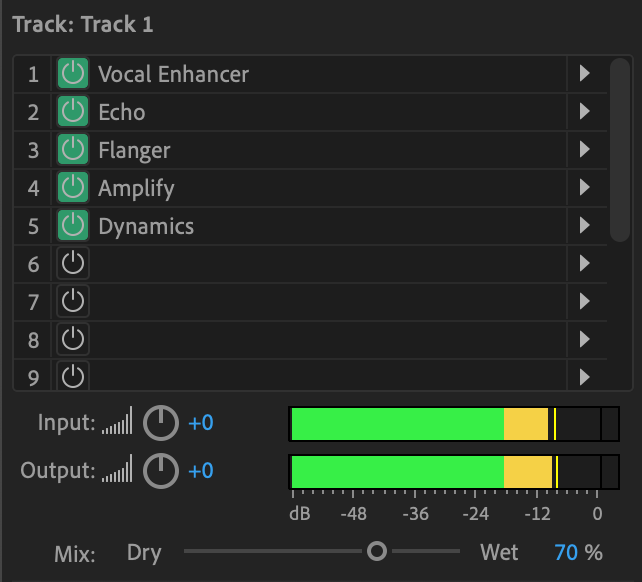
Task: Select the Dynamics effect row
Action: [310, 226]
